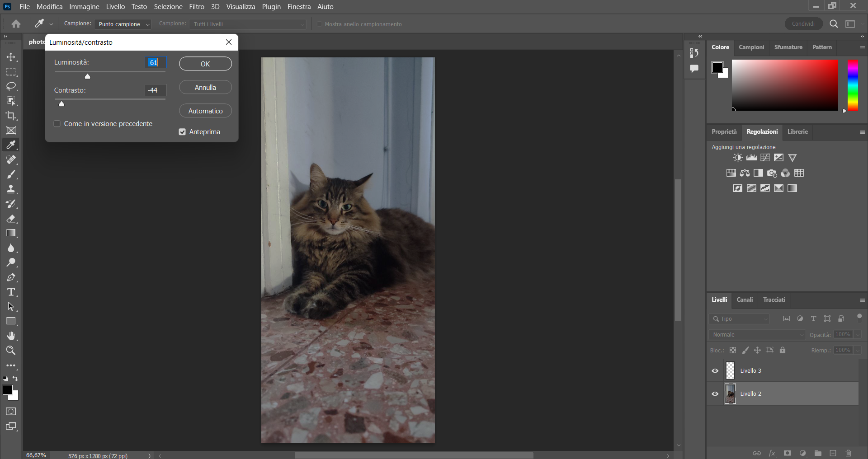The image size is (868, 459).
Task: Add a Curves adjustment from the Regolazioni panel
Action: (x=765, y=157)
